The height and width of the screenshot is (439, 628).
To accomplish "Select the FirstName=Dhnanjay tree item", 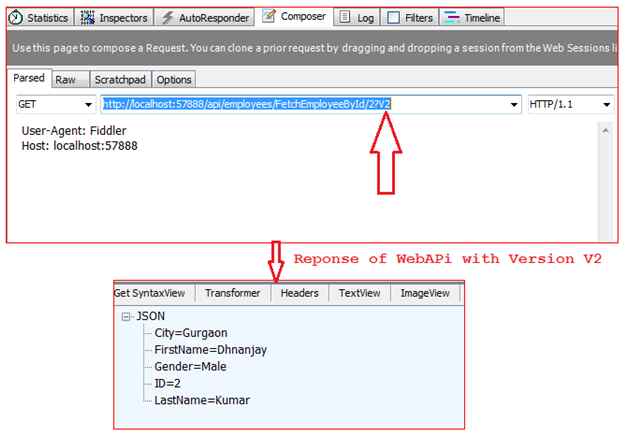I will pyautogui.click(x=211, y=350).
